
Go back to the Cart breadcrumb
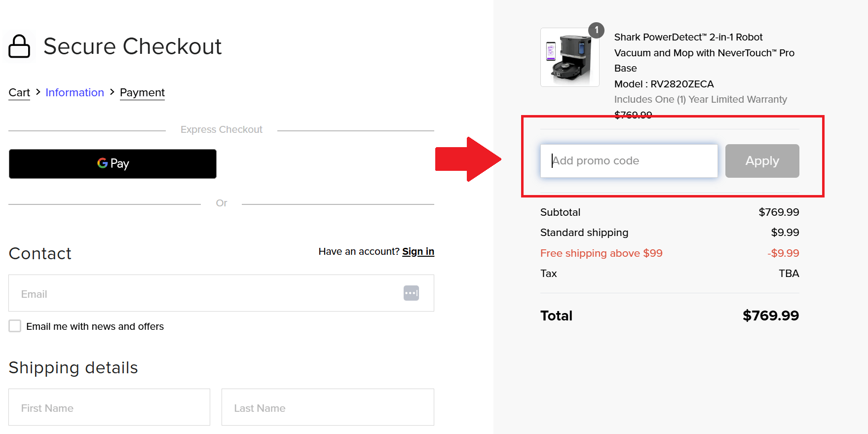tap(19, 93)
